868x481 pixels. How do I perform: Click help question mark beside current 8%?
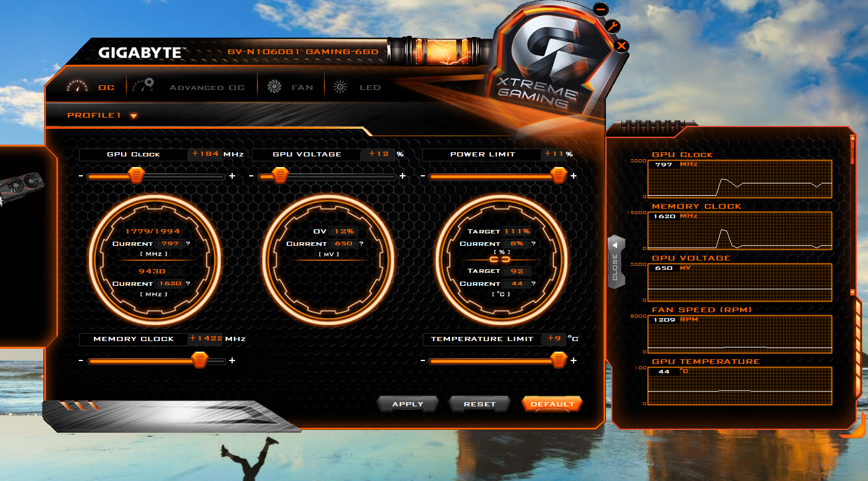click(534, 243)
